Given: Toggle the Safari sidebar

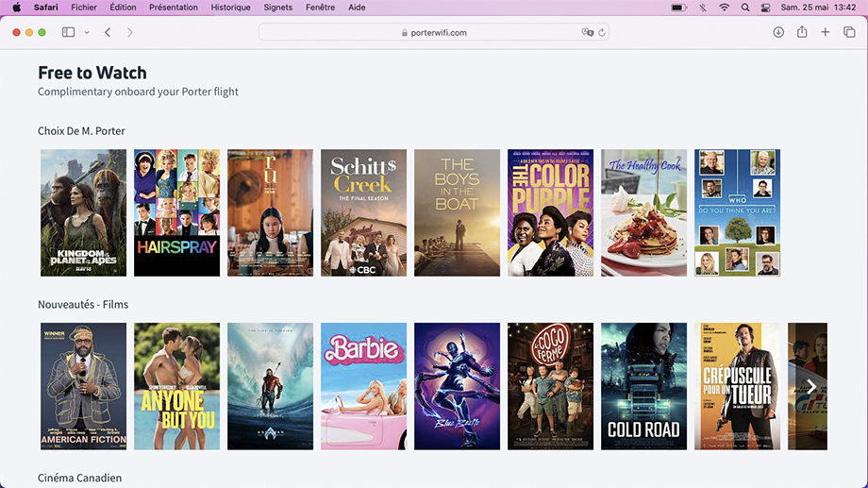Looking at the screenshot, I should click(x=68, y=32).
